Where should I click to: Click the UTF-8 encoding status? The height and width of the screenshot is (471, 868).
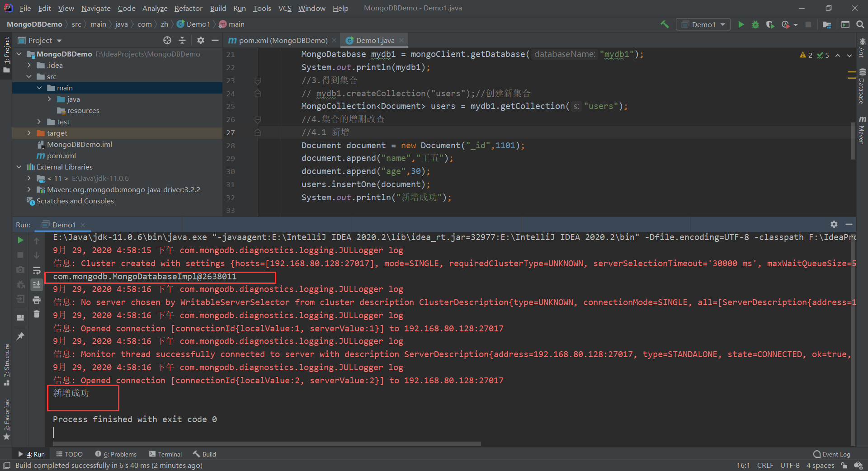pos(790,466)
